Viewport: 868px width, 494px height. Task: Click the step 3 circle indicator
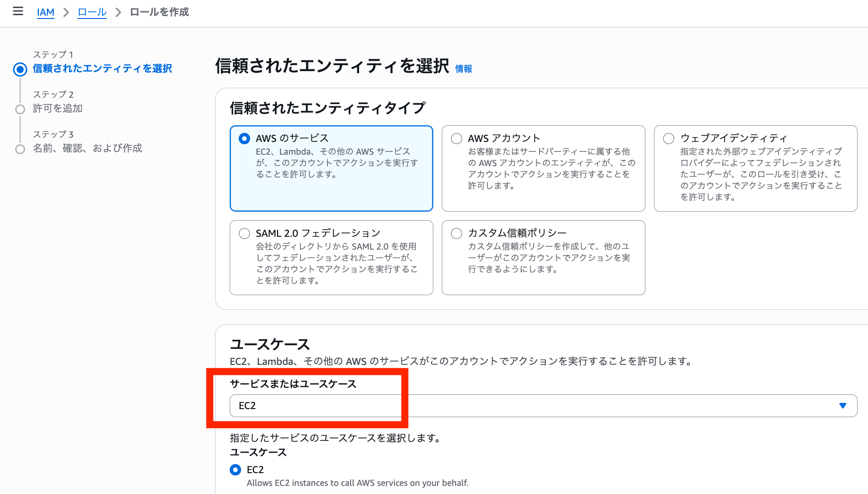pos(20,149)
